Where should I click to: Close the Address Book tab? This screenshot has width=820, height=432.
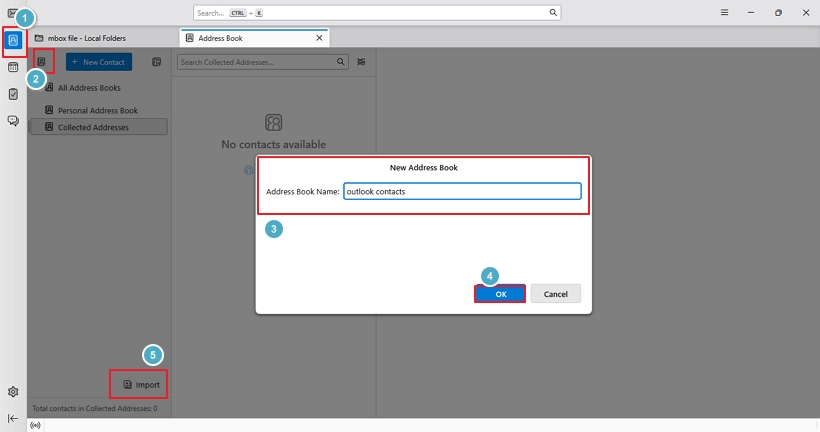tap(319, 38)
